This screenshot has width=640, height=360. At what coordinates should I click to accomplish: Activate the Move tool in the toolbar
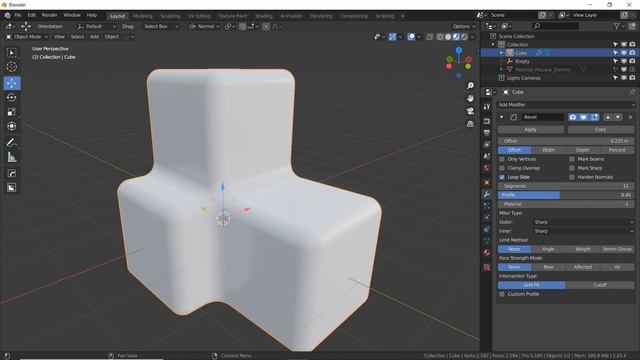click(x=11, y=83)
